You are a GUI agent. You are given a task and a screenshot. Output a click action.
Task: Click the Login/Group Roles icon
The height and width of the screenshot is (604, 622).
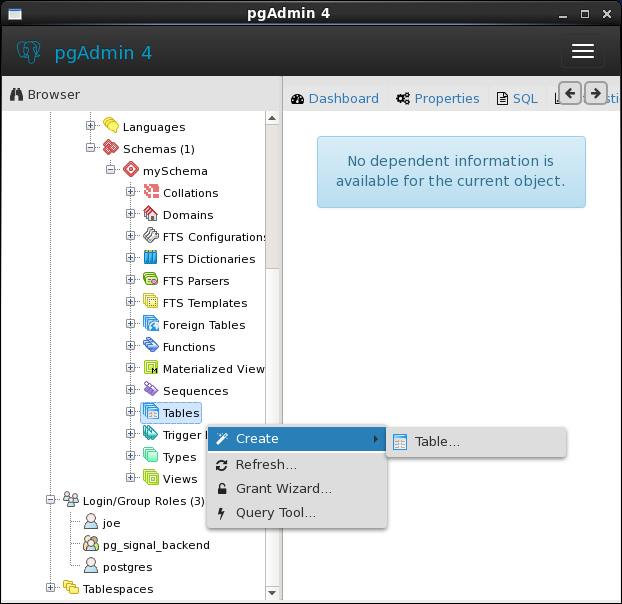(x=71, y=500)
